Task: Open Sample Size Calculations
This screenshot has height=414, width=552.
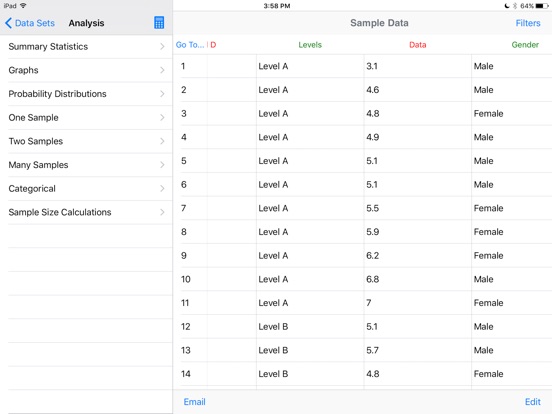Action: (86, 212)
